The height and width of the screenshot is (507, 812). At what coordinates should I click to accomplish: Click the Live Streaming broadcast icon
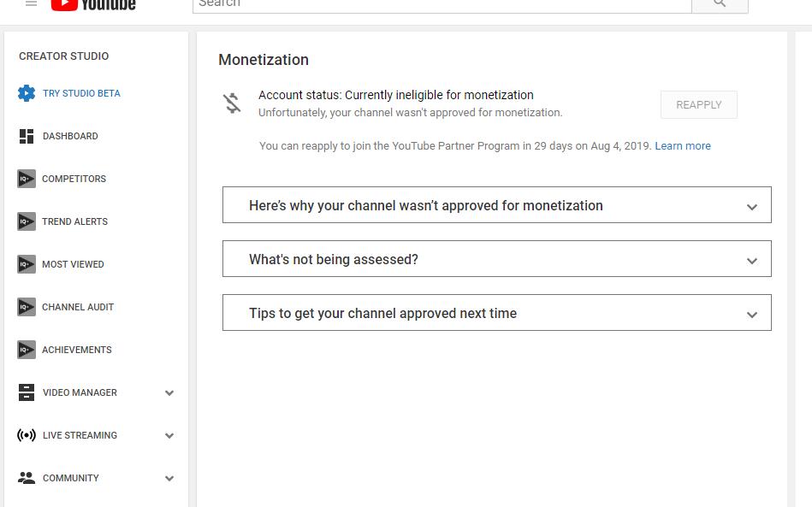(27, 435)
